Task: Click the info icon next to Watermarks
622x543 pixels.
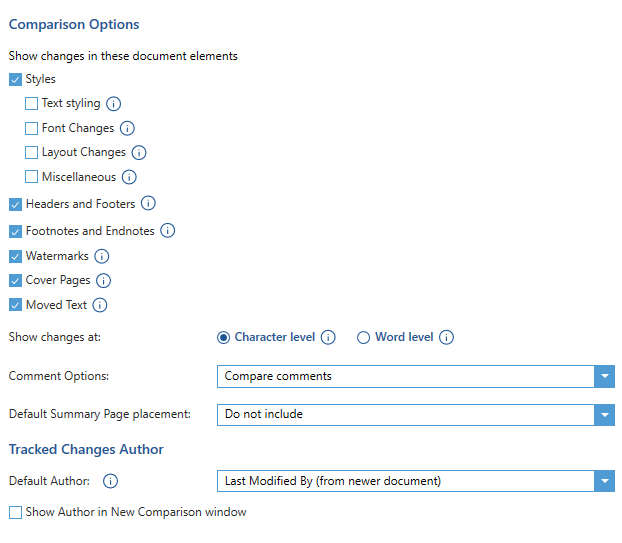Action: tap(102, 256)
